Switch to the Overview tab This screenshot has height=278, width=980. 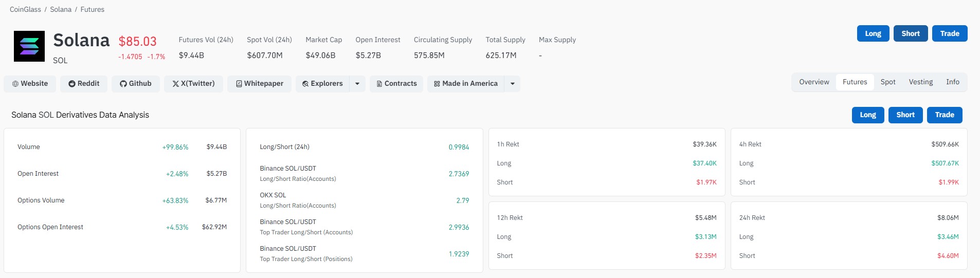[x=814, y=82]
